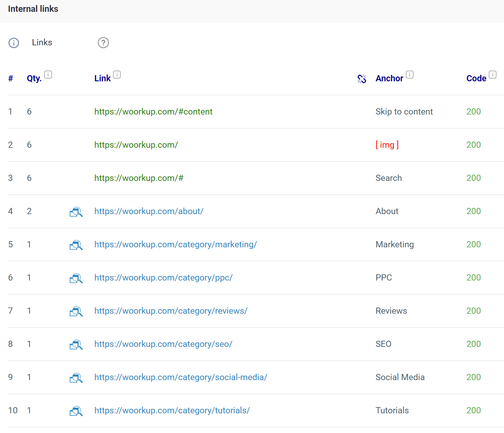
Task: Select the red [ img ] anchor
Action: click(387, 145)
